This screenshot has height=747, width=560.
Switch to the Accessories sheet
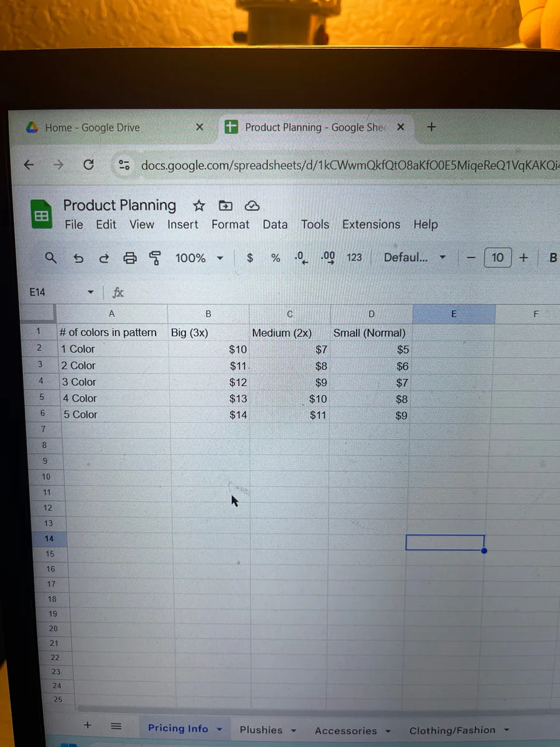pyautogui.click(x=346, y=731)
